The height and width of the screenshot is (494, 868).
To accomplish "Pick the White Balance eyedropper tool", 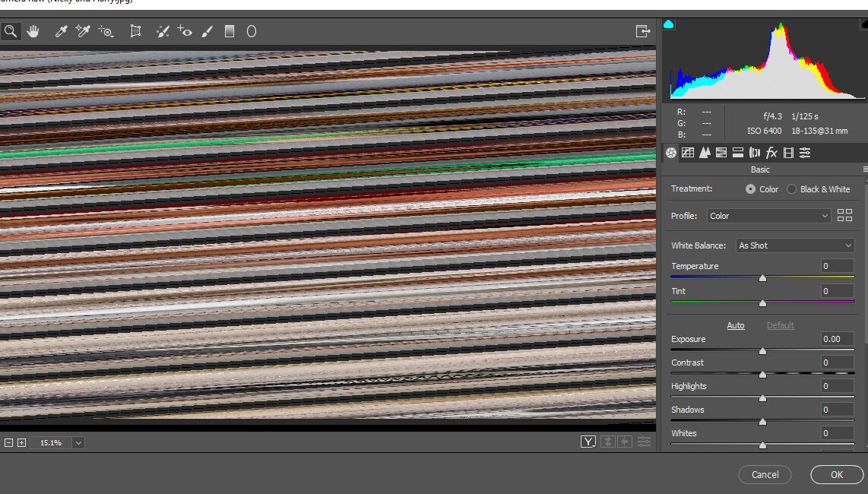I will [61, 31].
